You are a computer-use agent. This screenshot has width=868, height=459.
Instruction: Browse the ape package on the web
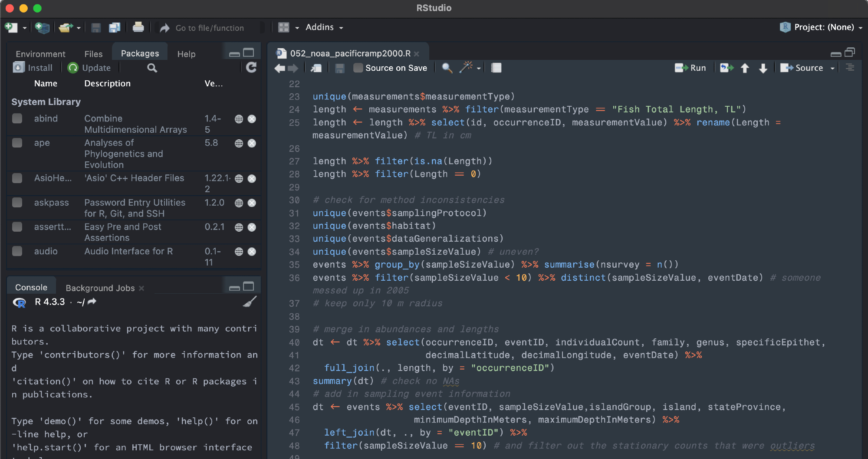point(239,143)
